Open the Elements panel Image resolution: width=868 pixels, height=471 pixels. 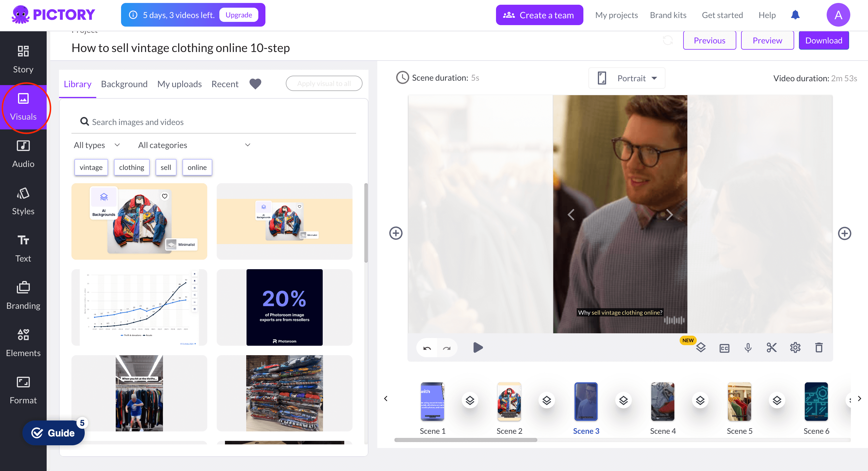[x=23, y=342]
